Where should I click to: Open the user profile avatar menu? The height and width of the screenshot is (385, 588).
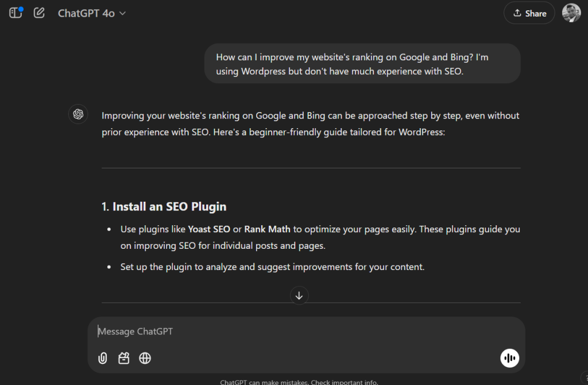pos(571,13)
